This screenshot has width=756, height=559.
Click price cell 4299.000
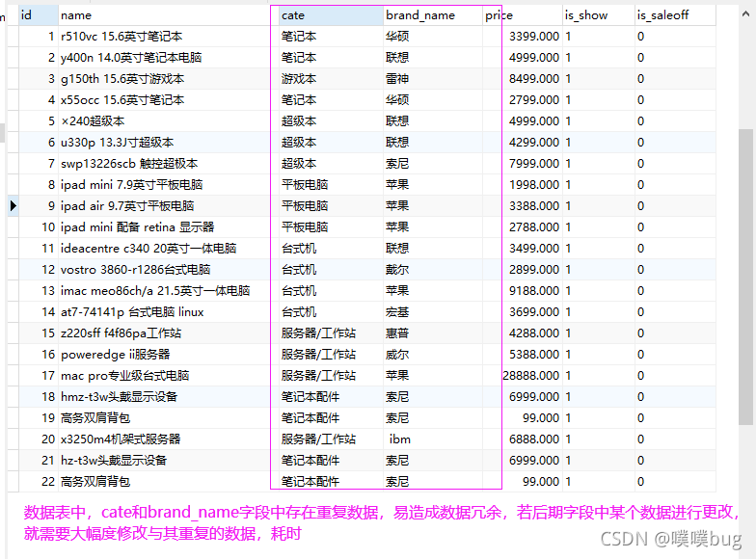(523, 143)
